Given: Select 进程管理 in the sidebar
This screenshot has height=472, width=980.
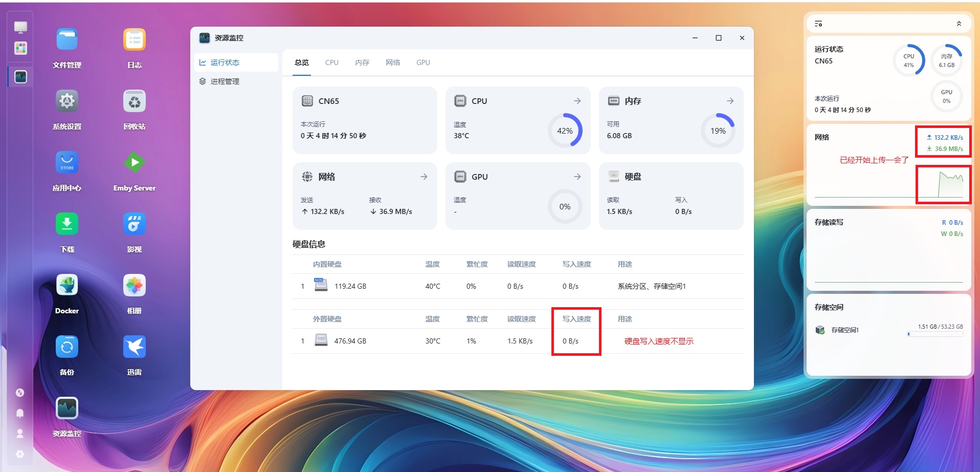Looking at the screenshot, I should click(x=236, y=81).
